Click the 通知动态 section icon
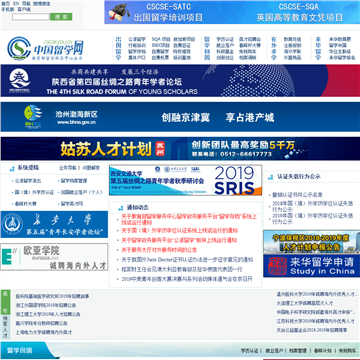 [121, 208]
